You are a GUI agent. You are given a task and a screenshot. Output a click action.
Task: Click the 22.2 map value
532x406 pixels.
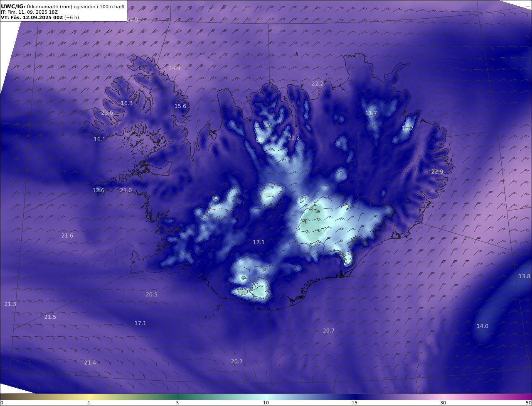pos(317,83)
